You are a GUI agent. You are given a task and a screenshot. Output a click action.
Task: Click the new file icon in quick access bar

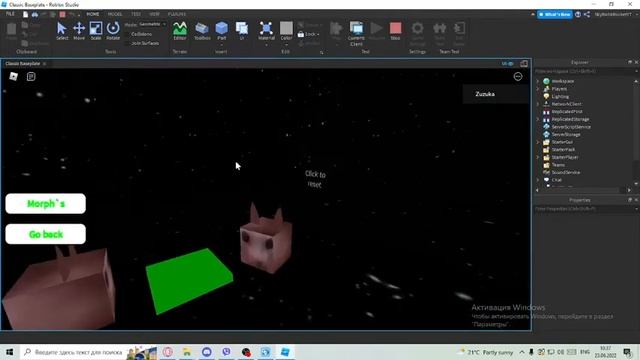click(25, 14)
